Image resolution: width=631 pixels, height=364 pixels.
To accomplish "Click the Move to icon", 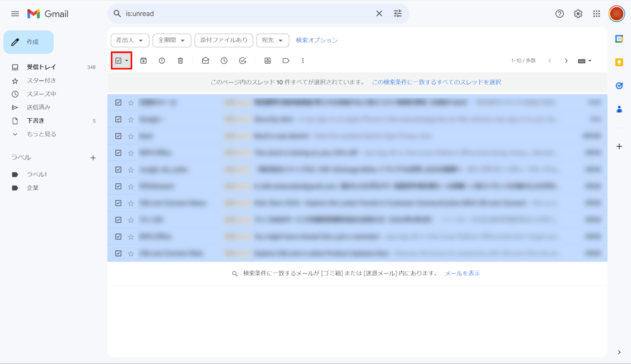I will pos(268,61).
